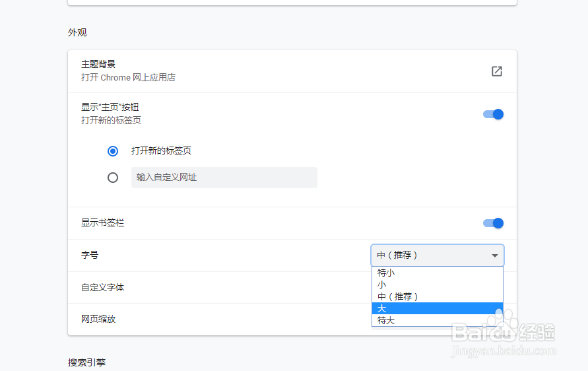This screenshot has height=371, width=588.
Task: Open the 自定义字体 settings row
Action: pos(103,288)
